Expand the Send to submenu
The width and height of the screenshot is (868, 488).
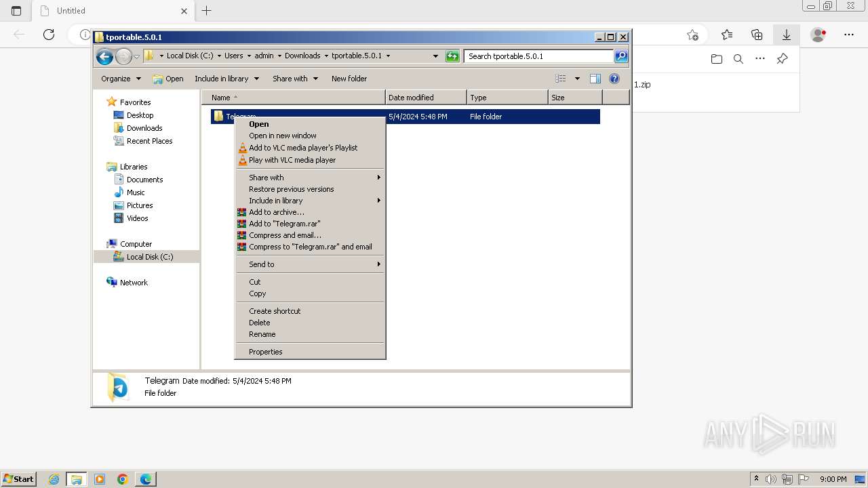(310, 264)
